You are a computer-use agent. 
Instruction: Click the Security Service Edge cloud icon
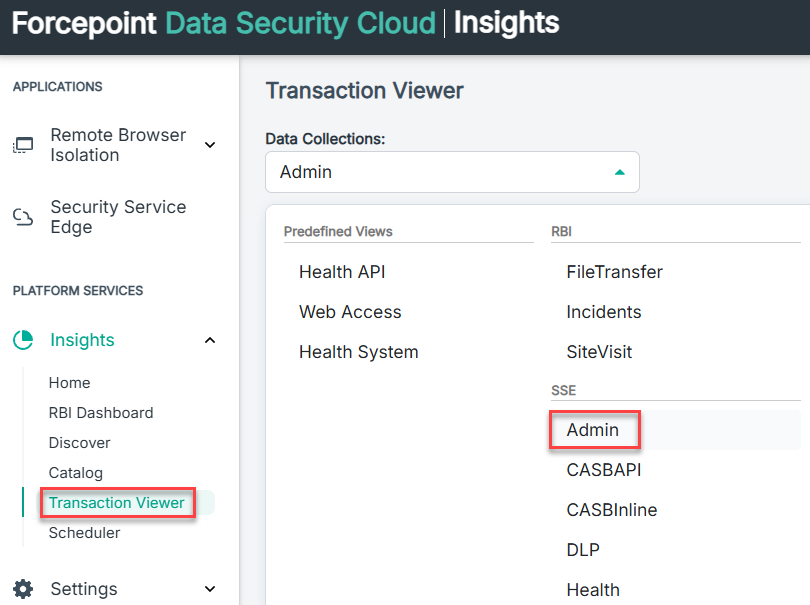(x=23, y=217)
